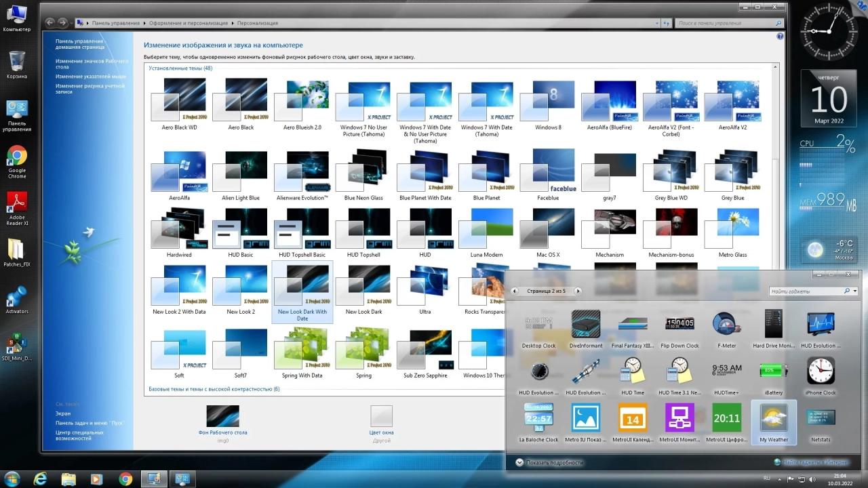This screenshot has width=868, height=488.
Task: Apply the AeroAlfa (BlueFire) theme
Action: click(x=610, y=105)
